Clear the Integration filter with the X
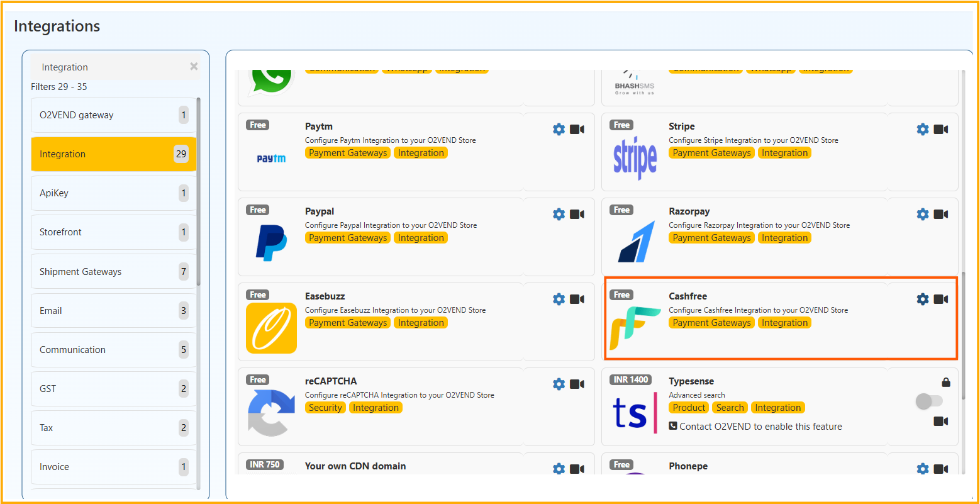Screen dimensions: 980x504 pos(194,67)
